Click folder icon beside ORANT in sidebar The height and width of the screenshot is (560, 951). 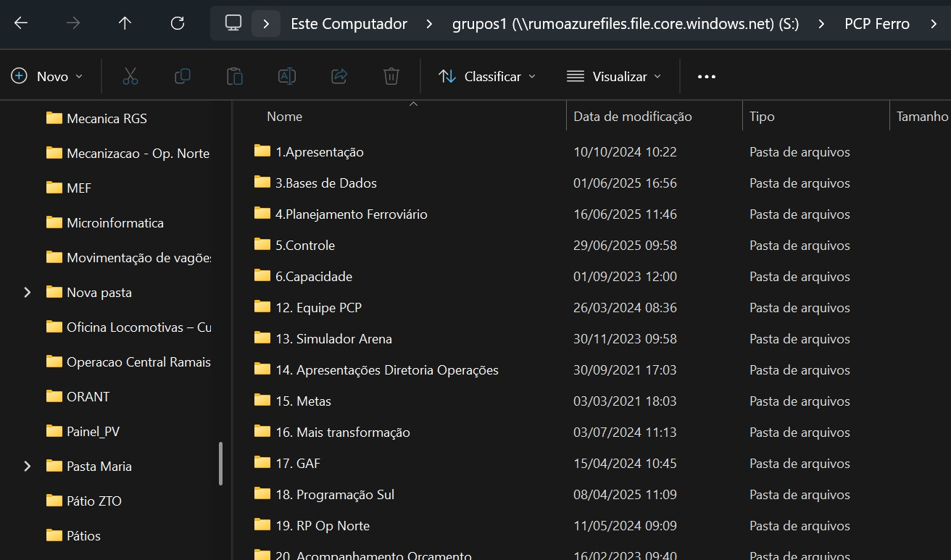pos(54,396)
